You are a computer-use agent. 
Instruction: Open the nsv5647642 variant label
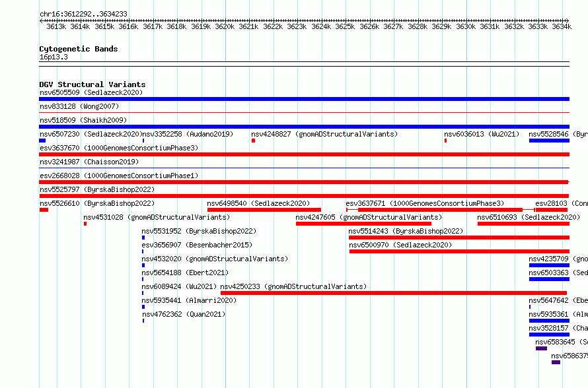point(558,300)
